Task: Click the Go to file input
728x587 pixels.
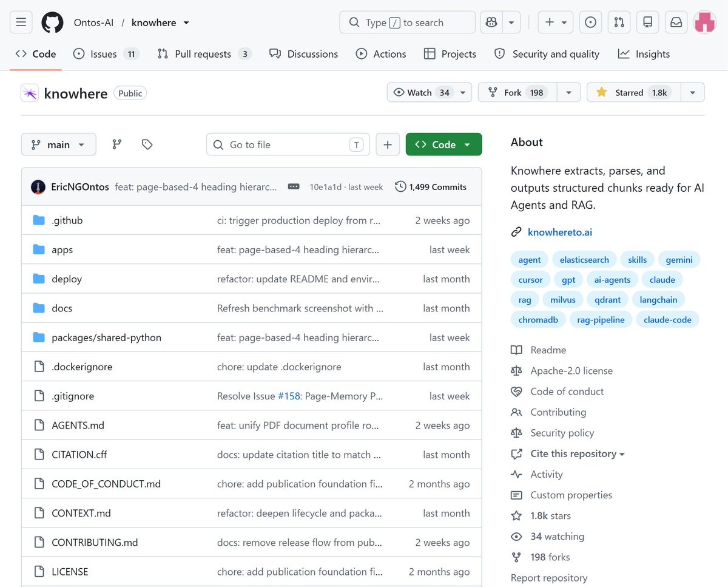Action: click(288, 144)
